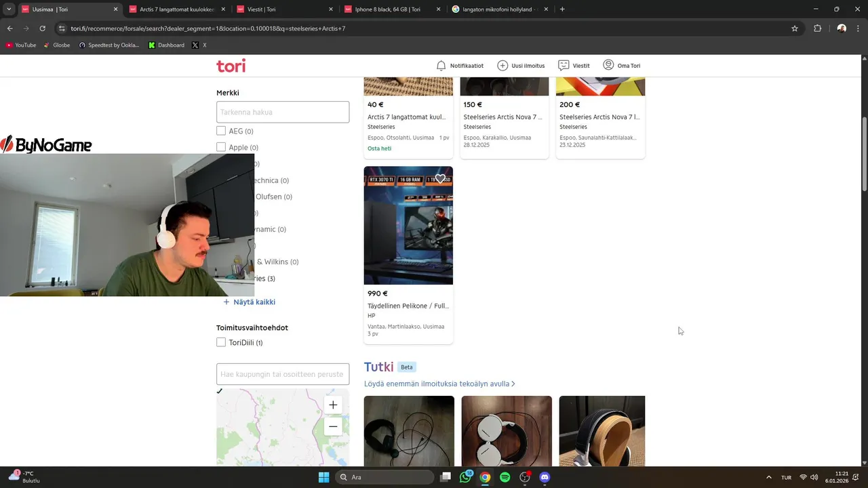This screenshot has width=868, height=488.
Task: Open Chrome from the taskbar
Action: (x=485, y=477)
